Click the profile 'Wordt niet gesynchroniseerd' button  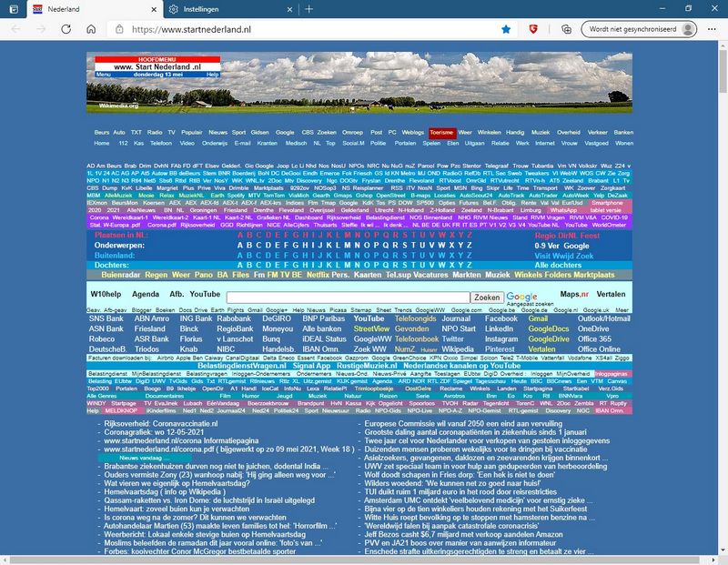[x=639, y=29]
